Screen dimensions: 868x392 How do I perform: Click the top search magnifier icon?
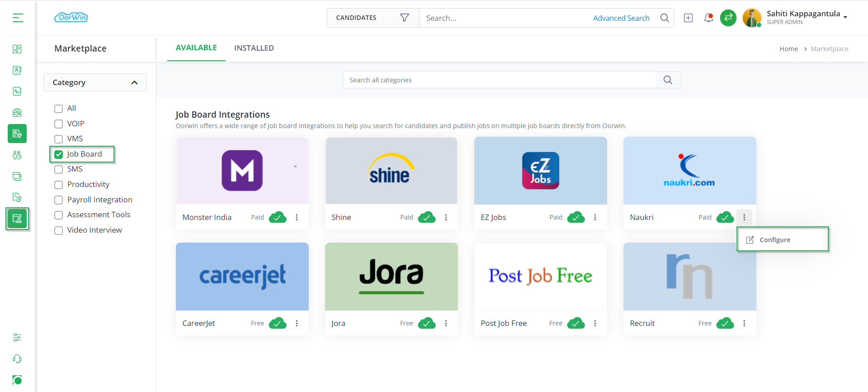click(665, 18)
